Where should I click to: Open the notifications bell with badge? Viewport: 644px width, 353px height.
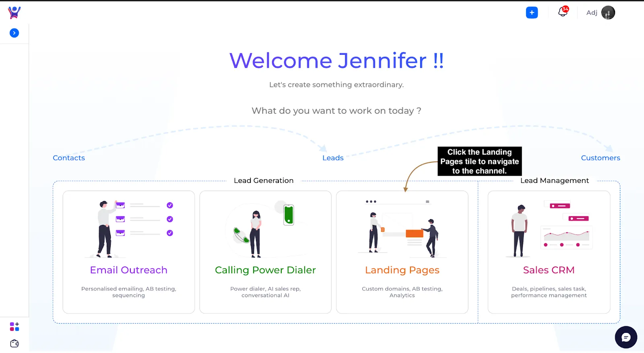click(563, 12)
